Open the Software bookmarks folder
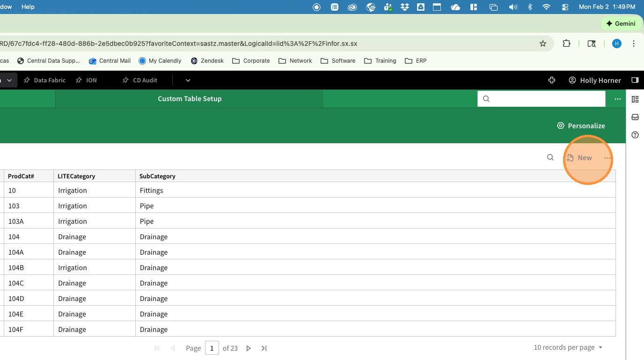Image resolution: width=644 pixels, height=360 pixels. coord(338,61)
